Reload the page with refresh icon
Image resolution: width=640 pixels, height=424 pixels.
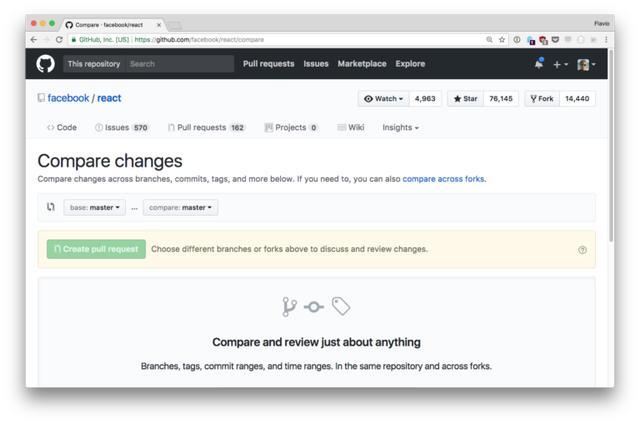click(59, 40)
